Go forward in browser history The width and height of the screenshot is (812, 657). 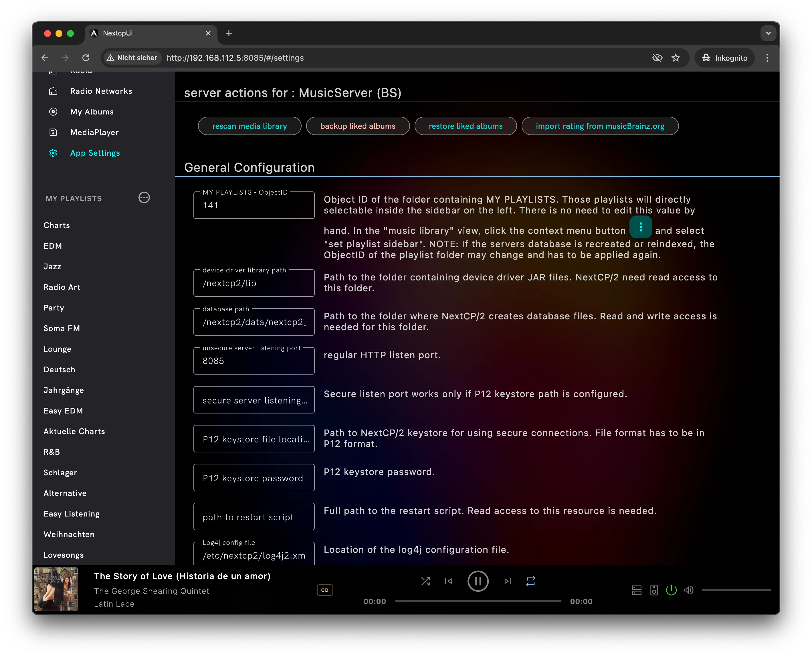tap(65, 58)
